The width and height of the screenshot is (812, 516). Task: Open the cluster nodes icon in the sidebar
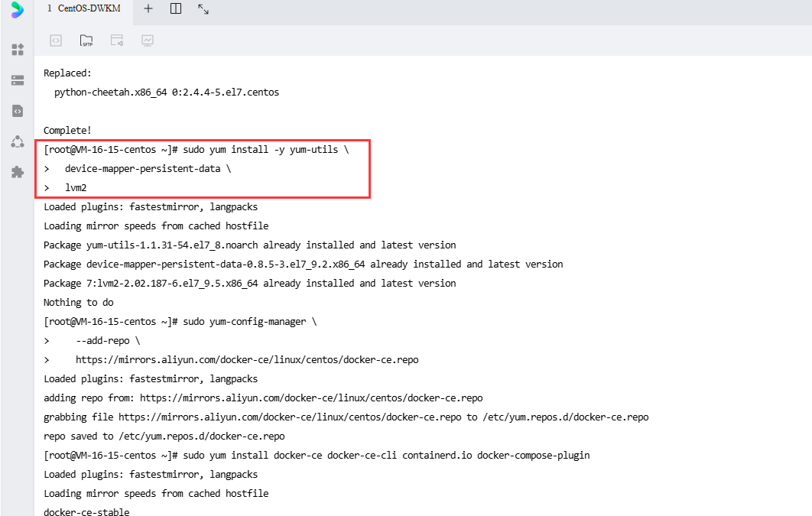pyautogui.click(x=18, y=141)
